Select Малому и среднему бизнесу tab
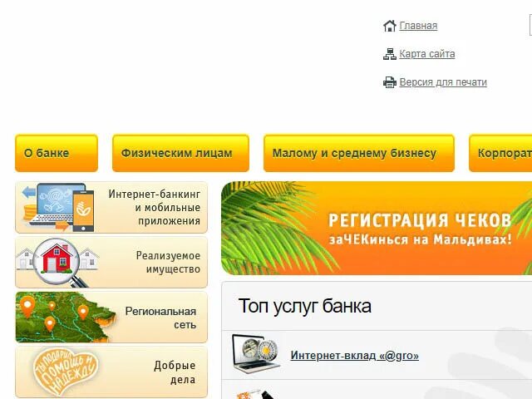 359,153
